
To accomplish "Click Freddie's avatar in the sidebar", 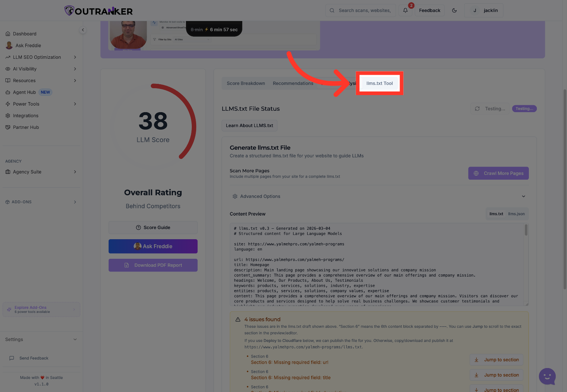I will [x=9, y=45].
